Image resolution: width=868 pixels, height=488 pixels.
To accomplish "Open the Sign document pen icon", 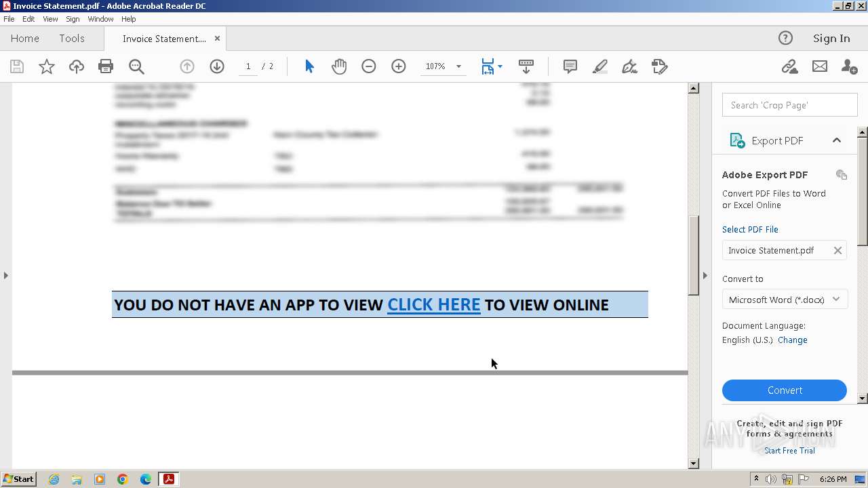I will [x=630, y=66].
